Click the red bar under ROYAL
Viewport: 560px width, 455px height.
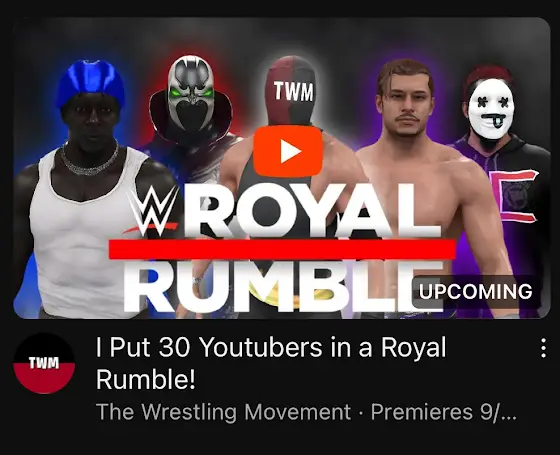point(282,248)
